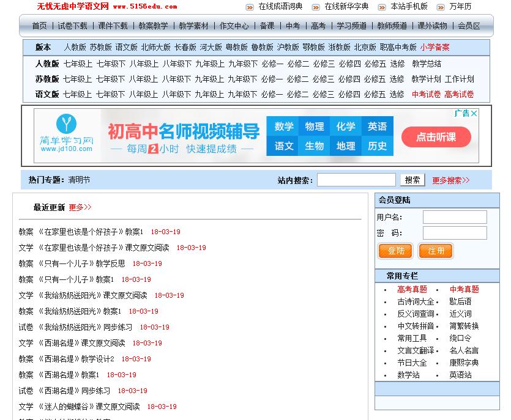The height and width of the screenshot is (420, 511).
Task: Click the arrow icon beside 万年历
Action: pyautogui.click(x=440, y=7)
